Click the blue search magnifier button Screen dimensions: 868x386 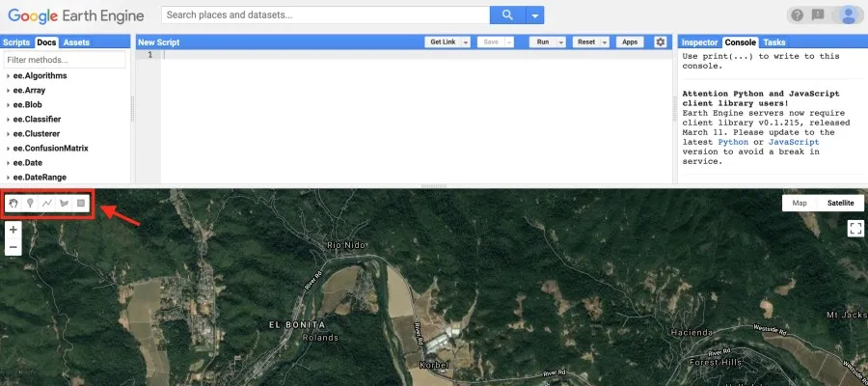coord(506,15)
